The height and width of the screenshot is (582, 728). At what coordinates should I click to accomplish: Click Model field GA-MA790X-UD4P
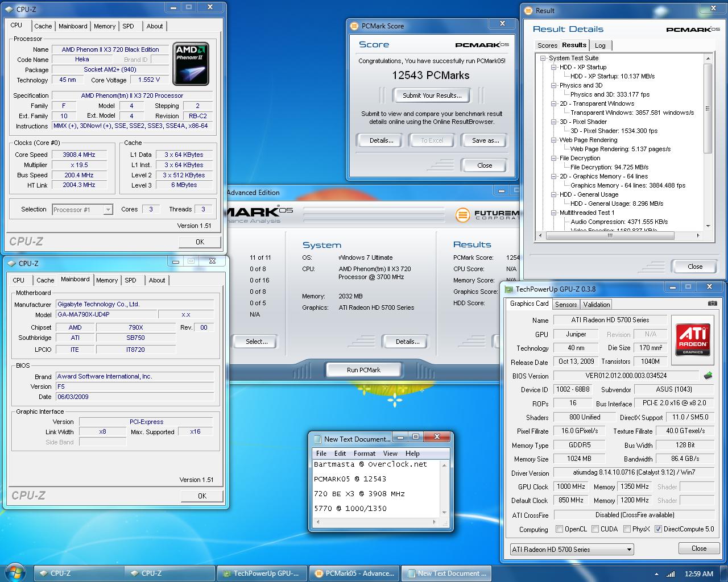(106, 314)
